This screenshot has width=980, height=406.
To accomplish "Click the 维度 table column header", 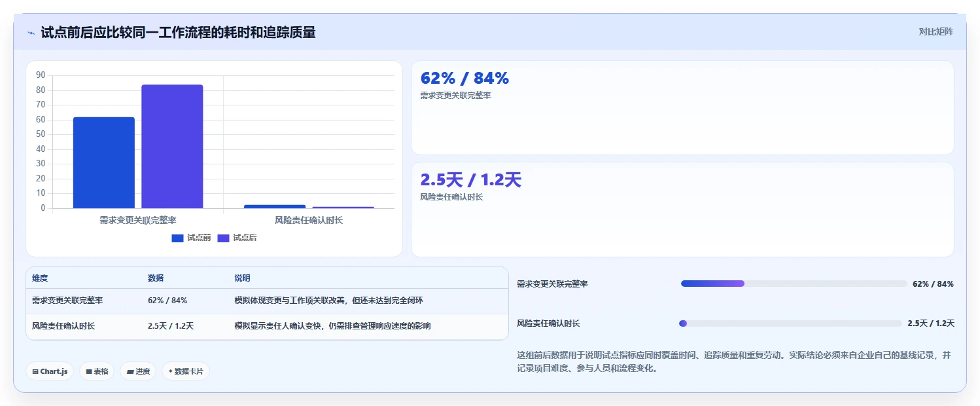I will (x=40, y=278).
